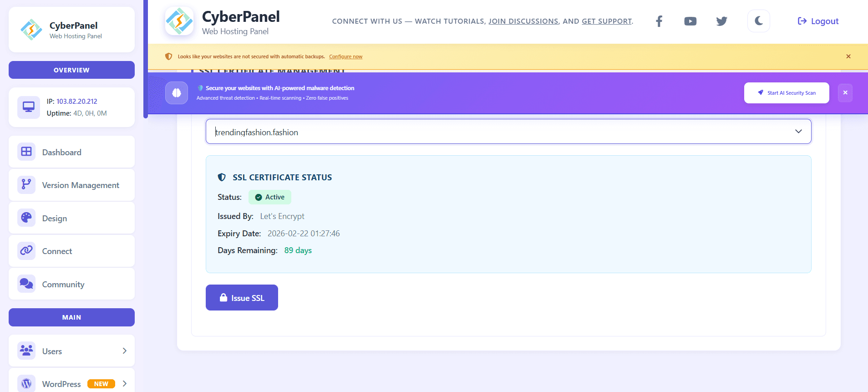Open the domain selection dropdown
868x392 pixels.
coord(508,132)
